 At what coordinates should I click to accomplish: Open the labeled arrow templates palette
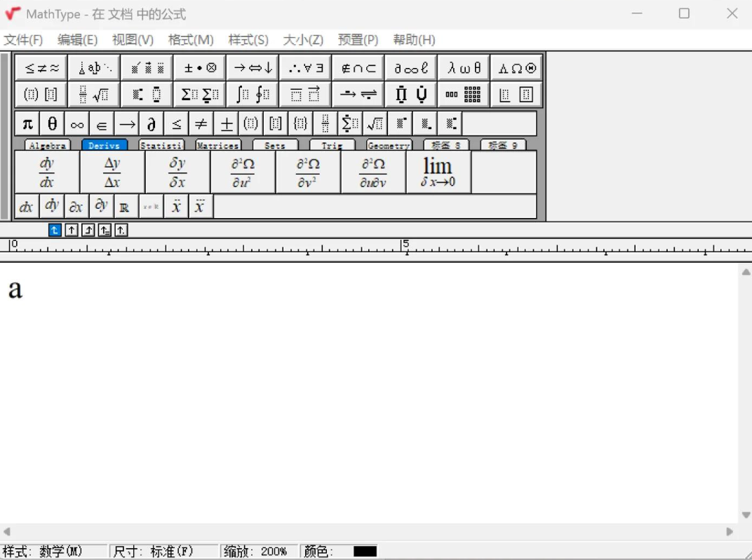point(358,94)
